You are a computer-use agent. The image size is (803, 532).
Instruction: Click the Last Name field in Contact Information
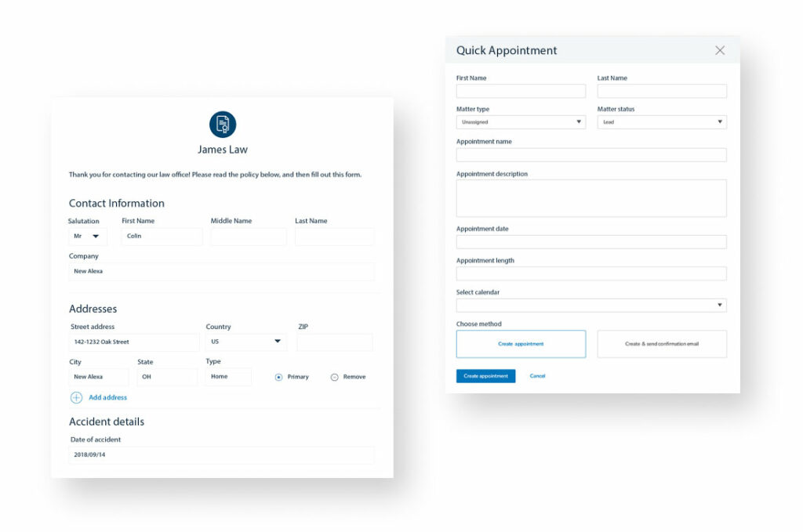[x=334, y=237]
